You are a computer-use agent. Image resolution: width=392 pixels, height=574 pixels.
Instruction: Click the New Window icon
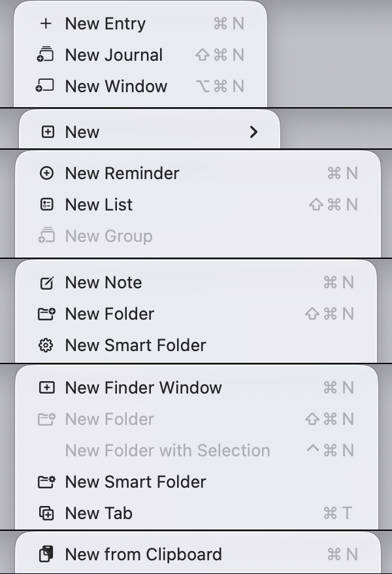click(46, 86)
